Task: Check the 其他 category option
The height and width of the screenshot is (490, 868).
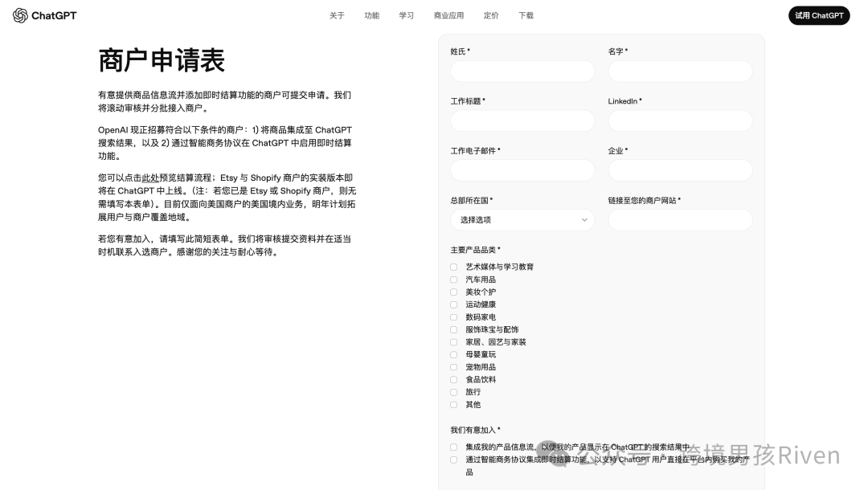Action: click(x=454, y=405)
